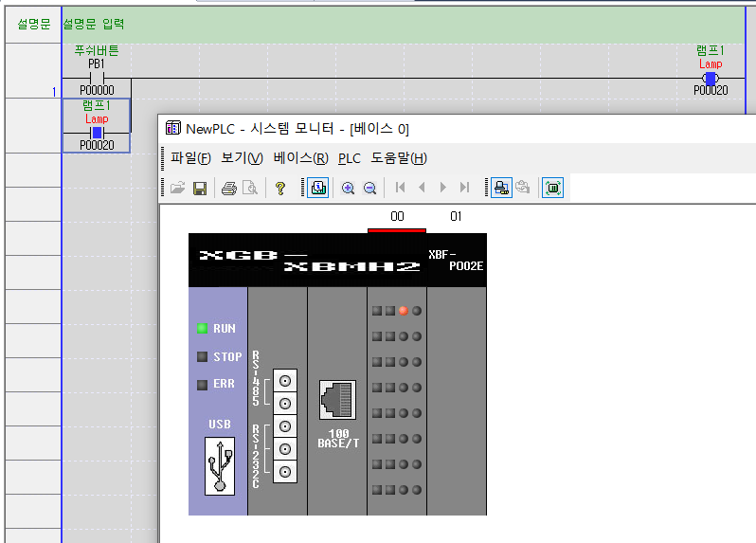Toggle the green module monitoring icon
Screen dimensions: 756x543
[552, 188]
